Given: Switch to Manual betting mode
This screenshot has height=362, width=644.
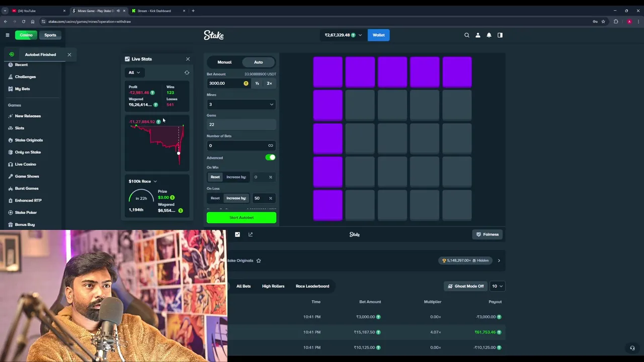Looking at the screenshot, I should pyautogui.click(x=224, y=62).
